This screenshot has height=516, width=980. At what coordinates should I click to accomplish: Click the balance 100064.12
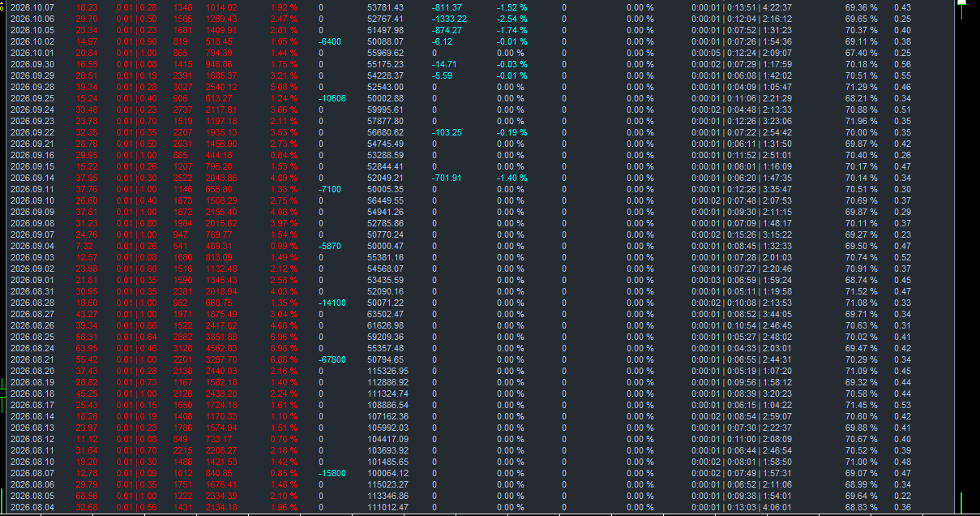tap(387, 473)
